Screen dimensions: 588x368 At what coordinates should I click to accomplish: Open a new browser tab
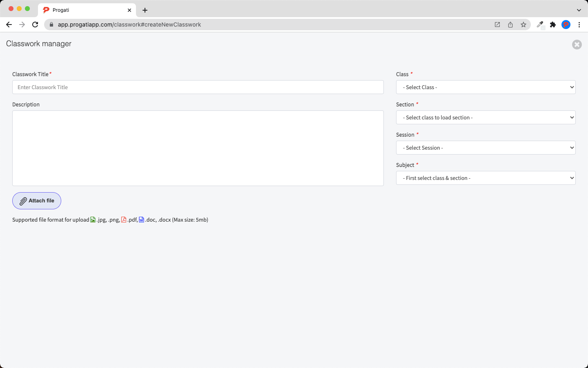(x=145, y=10)
